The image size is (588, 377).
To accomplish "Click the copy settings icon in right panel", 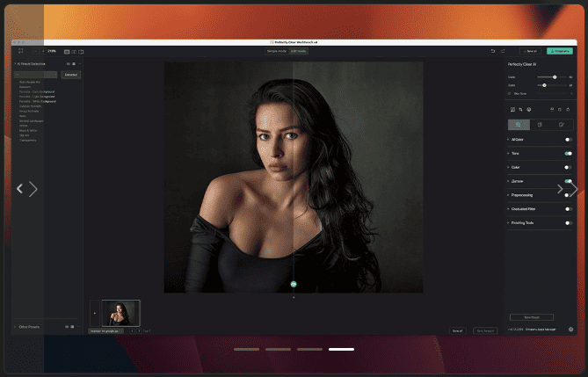I will coord(560,110).
